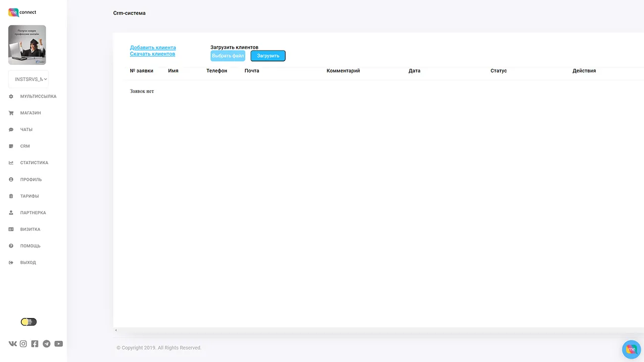Open the Мультиссылка menu item
The width and height of the screenshot is (644, 362).
coord(38,97)
